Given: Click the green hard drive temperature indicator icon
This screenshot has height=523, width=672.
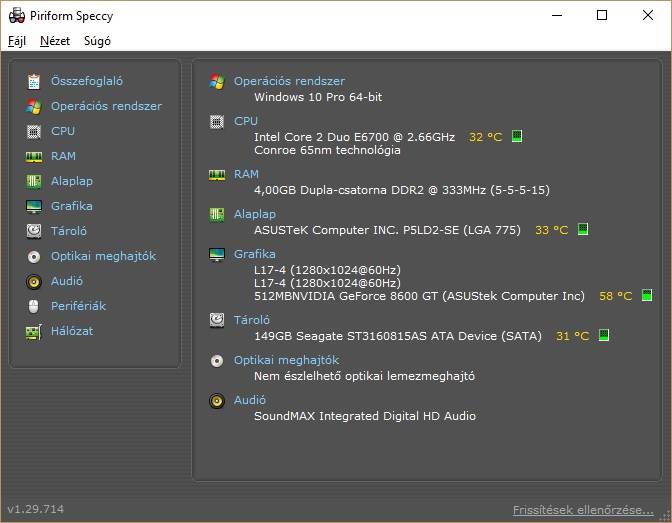Looking at the screenshot, I should pyautogui.click(x=604, y=335).
